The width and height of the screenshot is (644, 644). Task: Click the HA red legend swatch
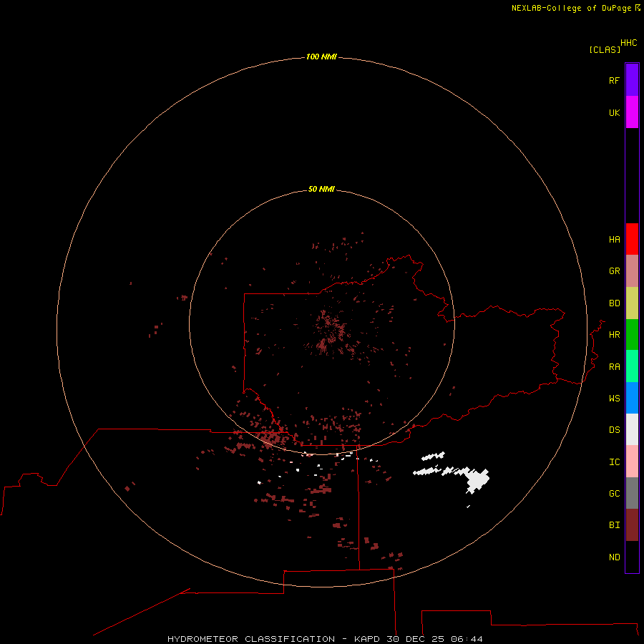point(632,239)
